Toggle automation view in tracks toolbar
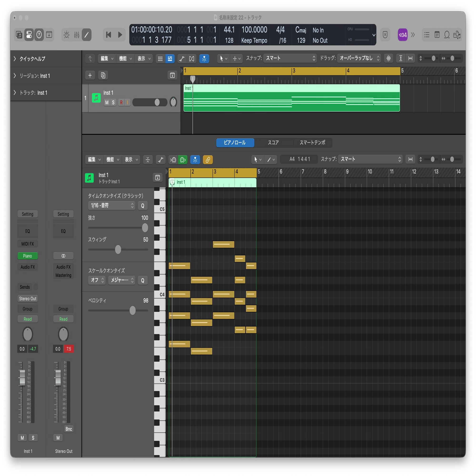 tap(182, 59)
